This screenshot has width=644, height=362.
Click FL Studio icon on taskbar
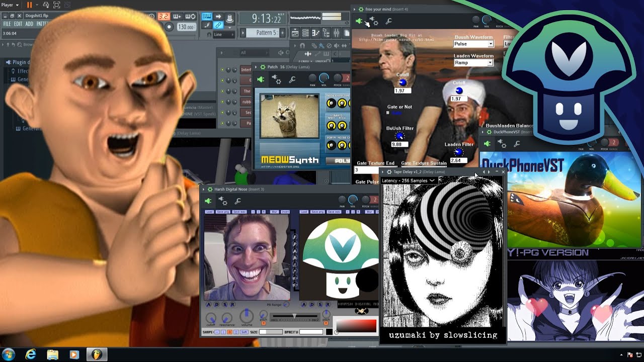[97, 354]
